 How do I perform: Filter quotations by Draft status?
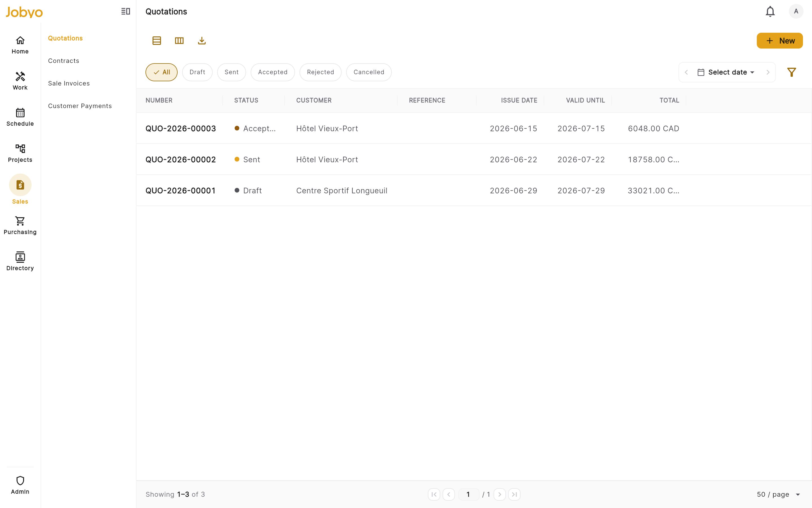point(197,72)
